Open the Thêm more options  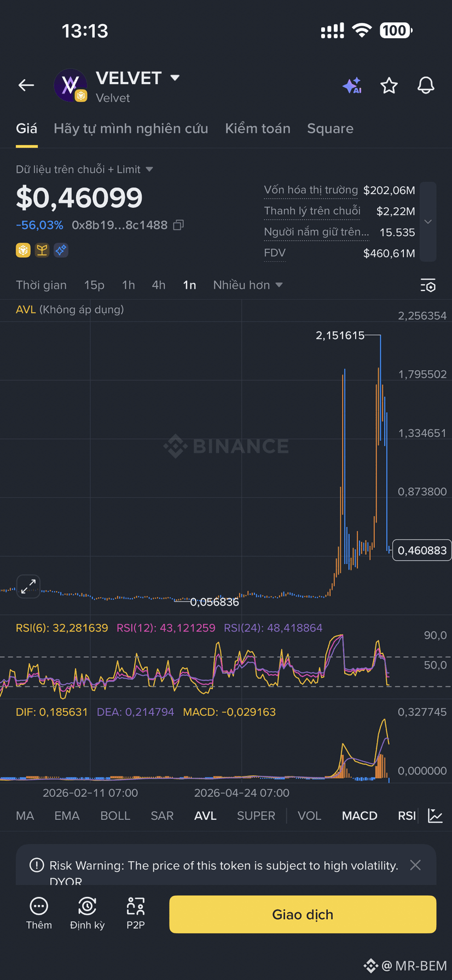[x=39, y=914]
